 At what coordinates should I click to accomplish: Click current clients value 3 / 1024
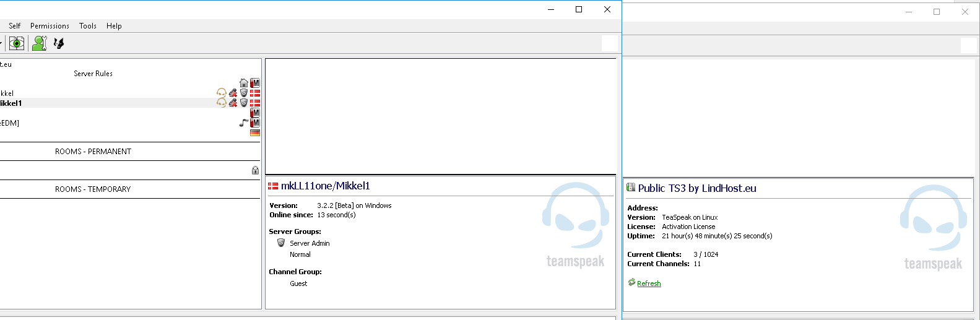[x=706, y=254]
